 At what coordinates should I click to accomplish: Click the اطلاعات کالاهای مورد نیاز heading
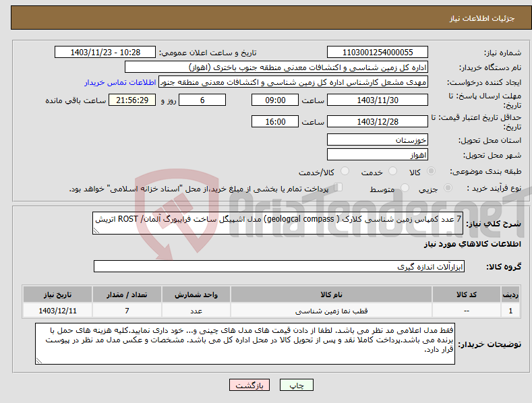pos(472,244)
